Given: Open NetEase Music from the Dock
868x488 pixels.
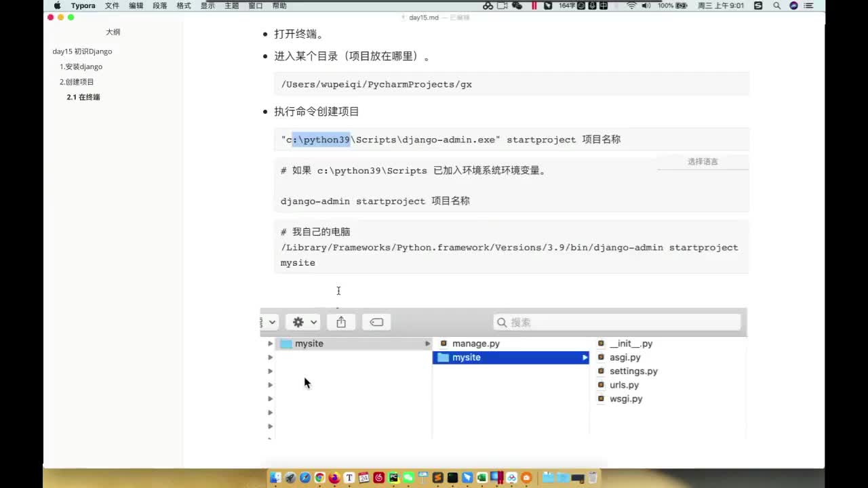Looking at the screenshot, I should pos(379,478).
